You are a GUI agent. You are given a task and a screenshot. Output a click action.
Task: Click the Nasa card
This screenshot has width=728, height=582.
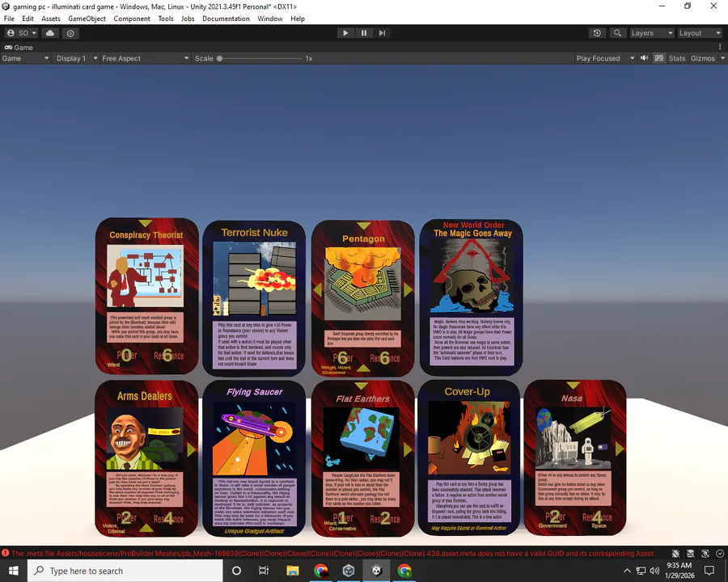pos(575,458)
